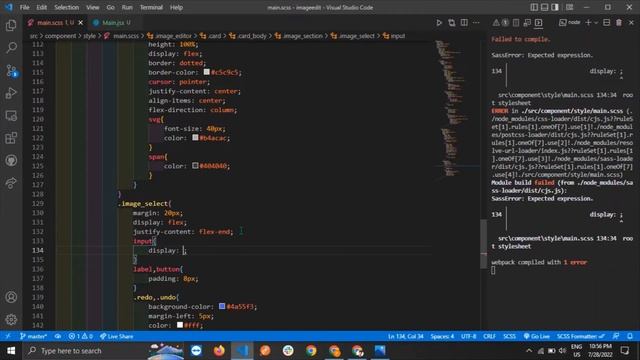
Task: Select SCSS language mode in status bar
Action: [509, 336]
